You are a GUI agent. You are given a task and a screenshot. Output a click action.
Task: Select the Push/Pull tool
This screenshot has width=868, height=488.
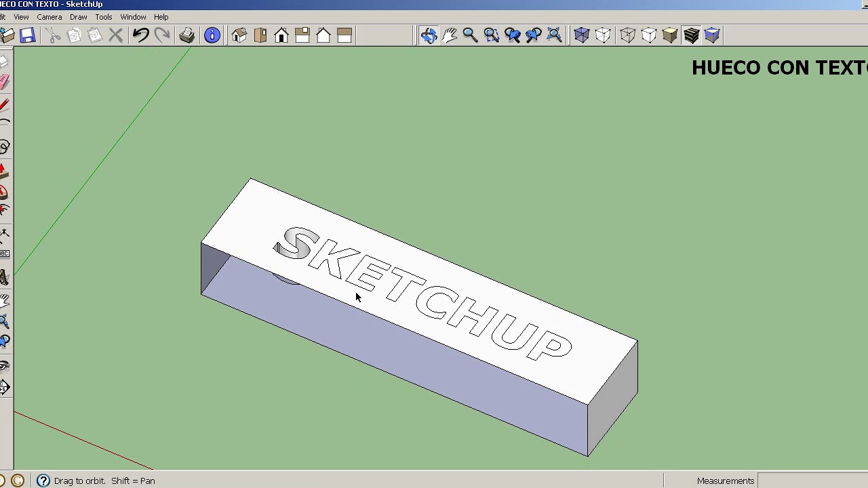4,169
